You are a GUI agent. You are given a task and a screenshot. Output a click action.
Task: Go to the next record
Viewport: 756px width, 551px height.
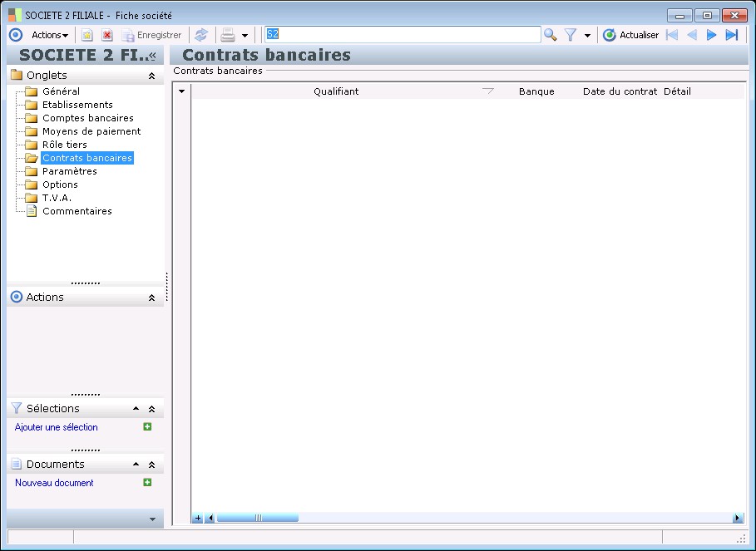tap(711, 35)
